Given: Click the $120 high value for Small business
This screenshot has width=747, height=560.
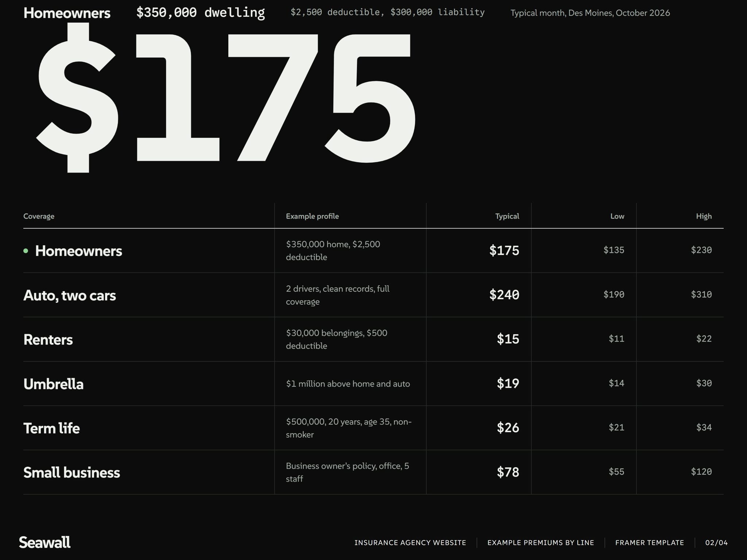Looking at the screenshot, I should tap(701, 472).
